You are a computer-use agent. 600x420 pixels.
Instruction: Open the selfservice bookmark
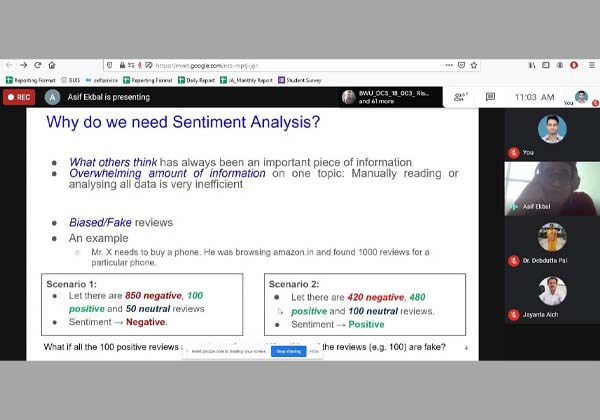pos(102,80)
